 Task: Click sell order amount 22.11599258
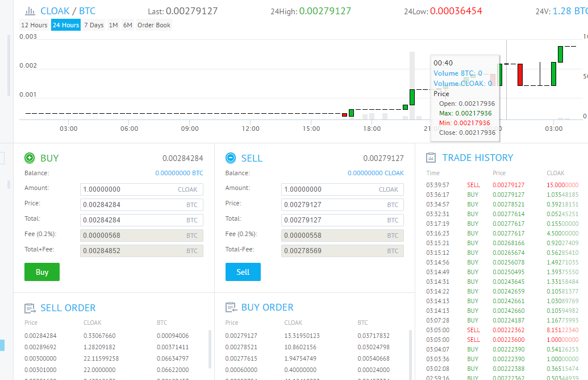pos(101,358)
